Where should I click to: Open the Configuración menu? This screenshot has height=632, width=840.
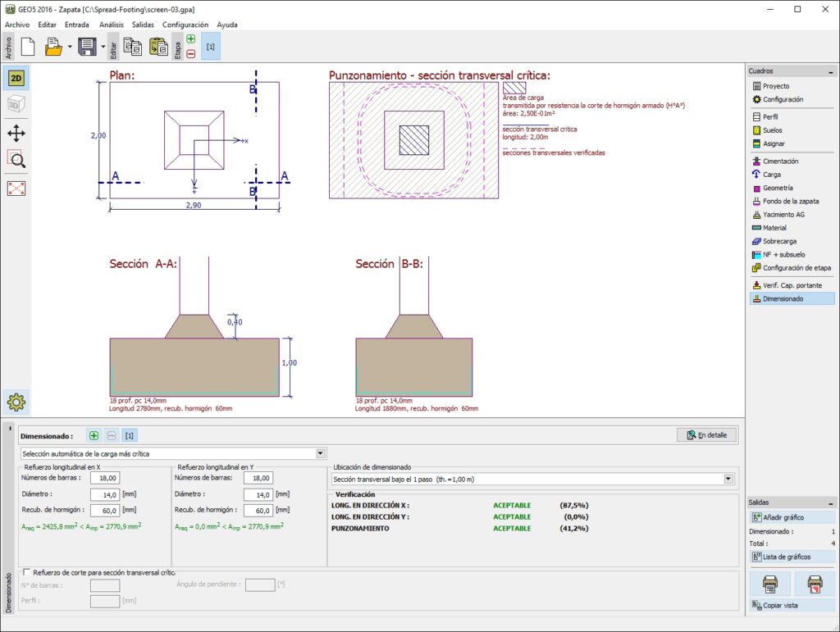185,25
